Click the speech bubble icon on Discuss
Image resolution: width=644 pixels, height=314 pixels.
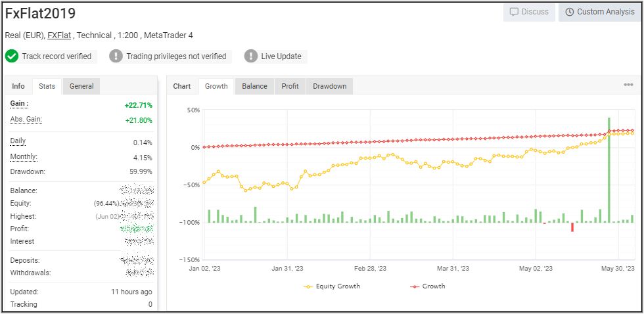point(514,12)
